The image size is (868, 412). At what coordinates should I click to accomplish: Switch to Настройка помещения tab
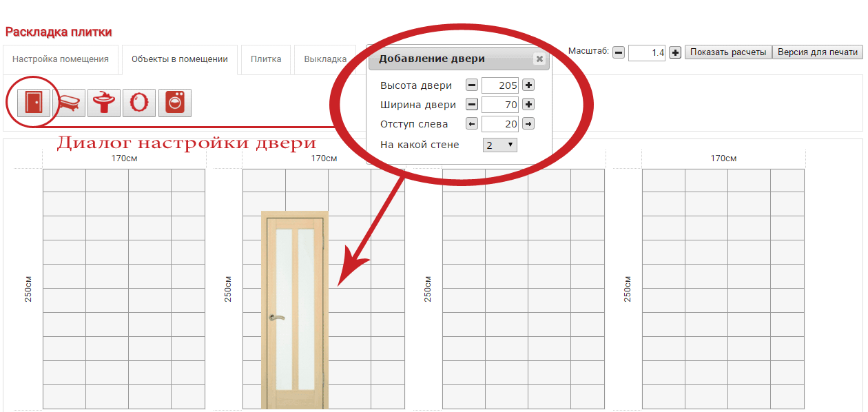61,59
